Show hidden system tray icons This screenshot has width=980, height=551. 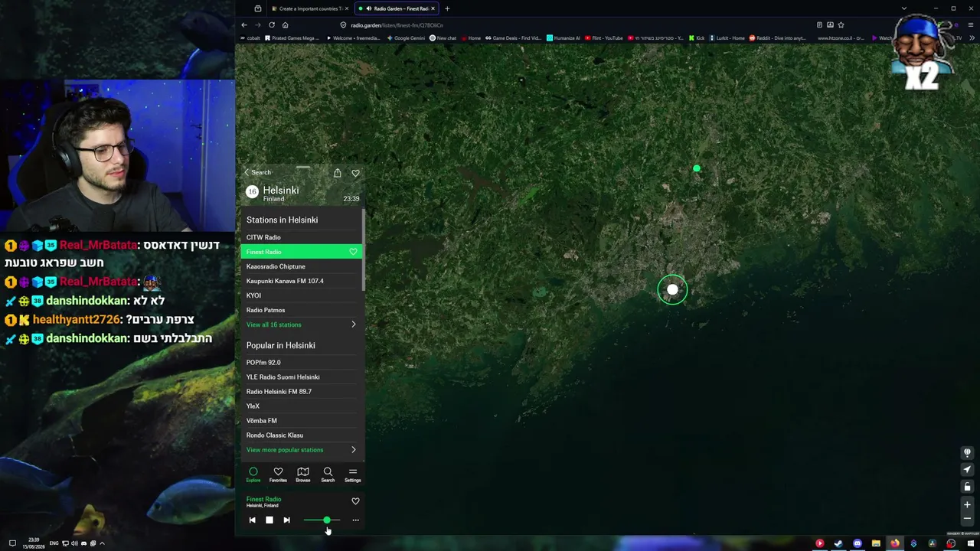tap(102, 543)
